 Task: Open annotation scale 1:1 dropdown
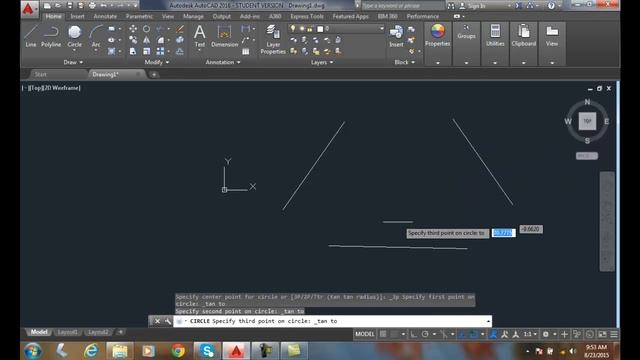530,334
